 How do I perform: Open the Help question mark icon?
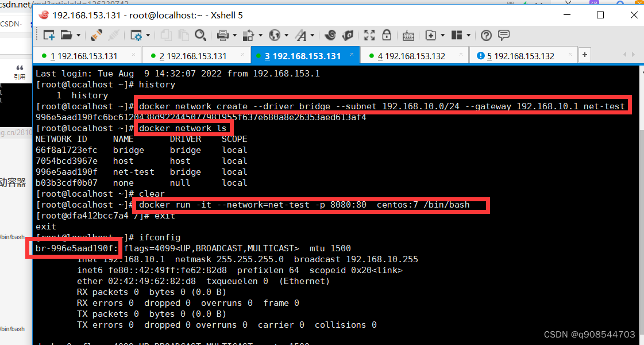(x=486, y=36)
